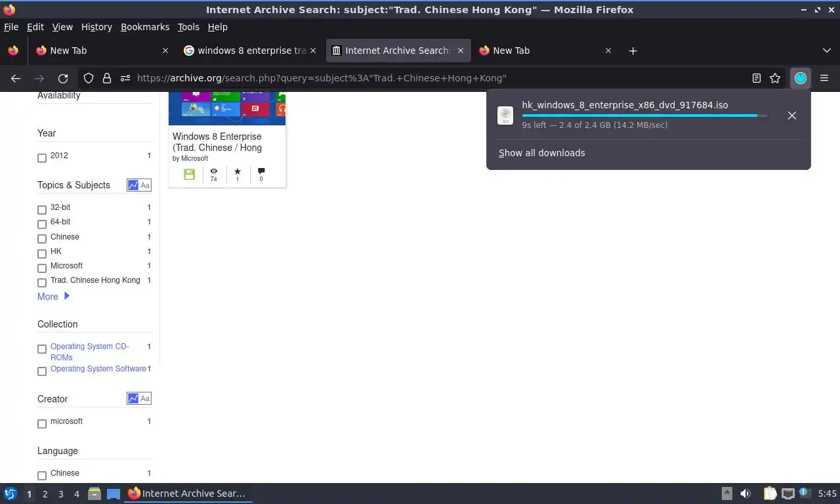List all tabs dropdown arrow
Image resolution: width=840 pixels, height=504 pixels.
tap(826, 51)
